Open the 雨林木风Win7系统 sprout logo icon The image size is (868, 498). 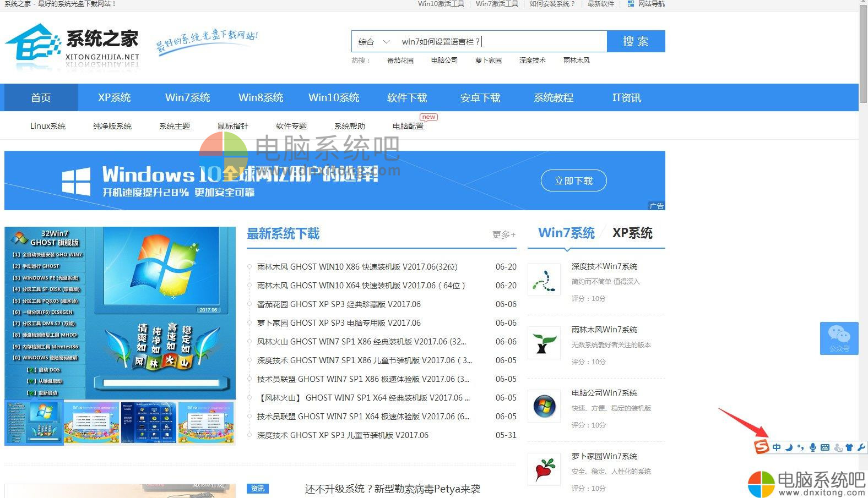[x=544, y=342]
